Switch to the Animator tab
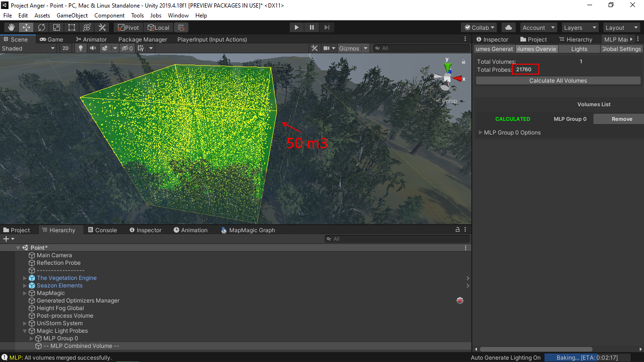The width and height of the screenshot is (644, 362). click(x=91, y=39)
